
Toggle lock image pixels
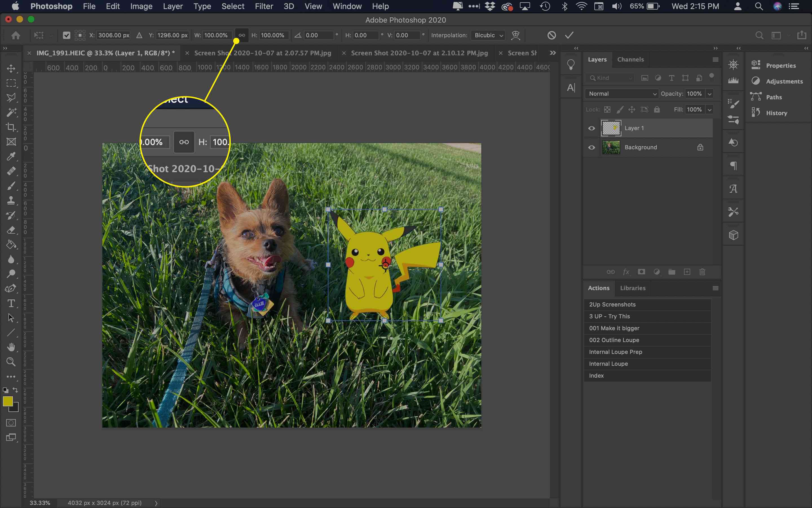pos(620,110)
